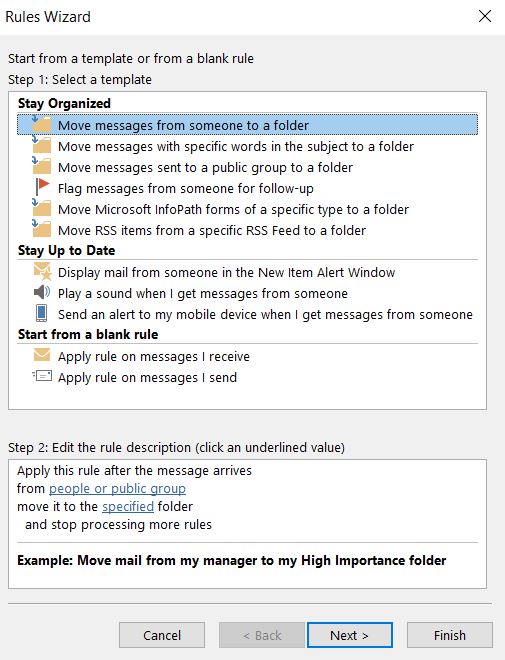Cancel the Rules Wizard

tap(162, 635)
